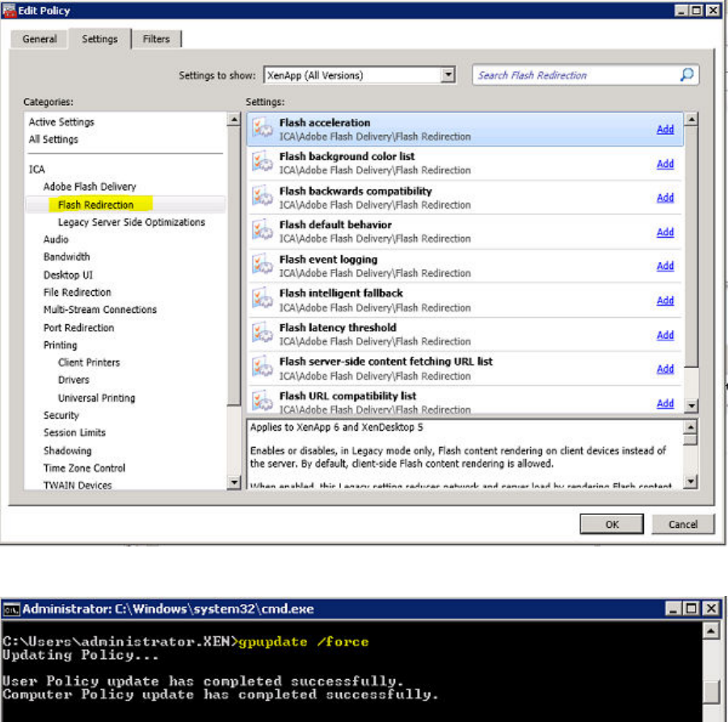
Task: Add the Flash event logging setting
Action: (x=665, y=266)
